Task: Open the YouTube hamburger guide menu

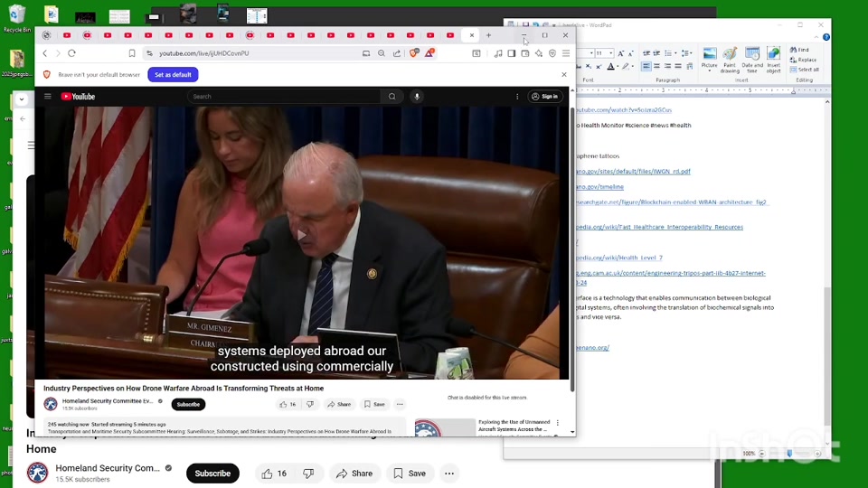Action: point(48,97)
